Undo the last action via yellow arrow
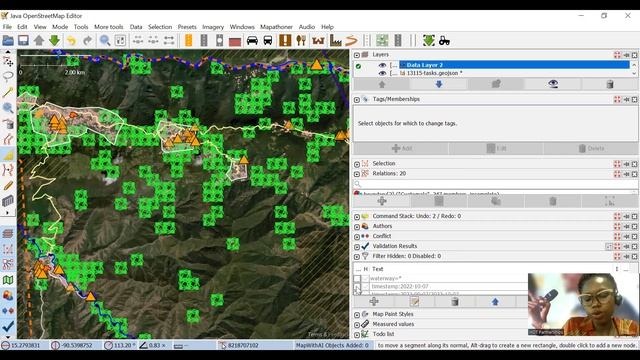640x360 pixels. (x=71, y=40)
